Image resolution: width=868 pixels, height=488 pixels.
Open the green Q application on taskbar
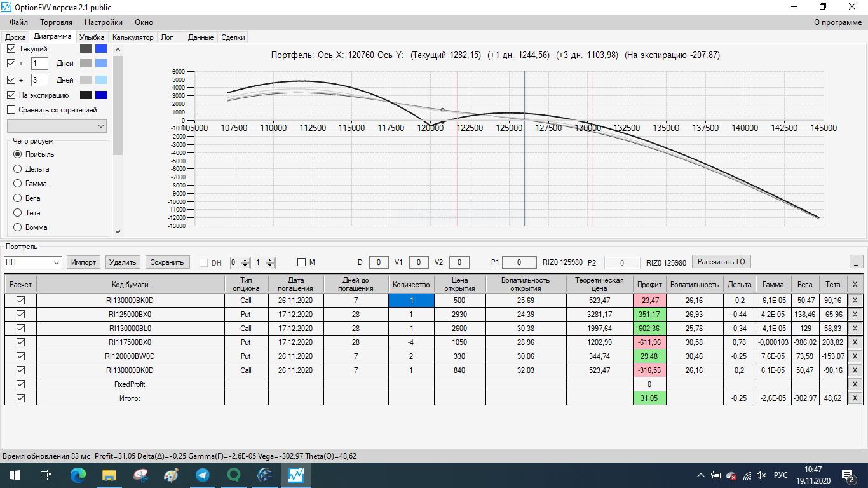(234, 475)
